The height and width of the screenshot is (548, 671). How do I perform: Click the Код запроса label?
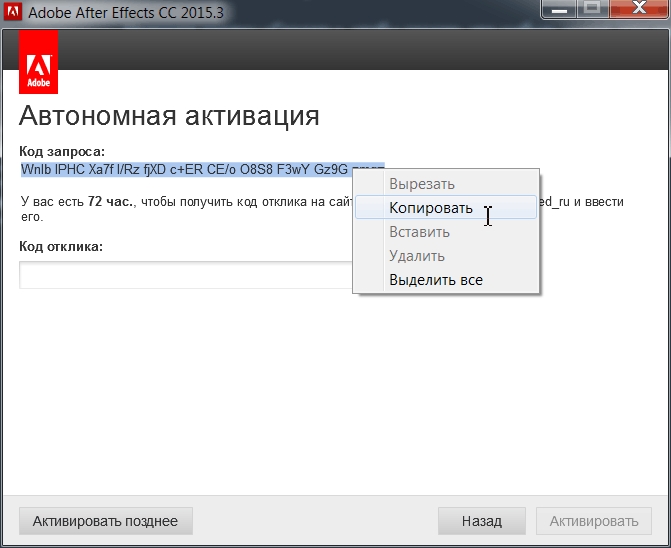click(62, 151)
